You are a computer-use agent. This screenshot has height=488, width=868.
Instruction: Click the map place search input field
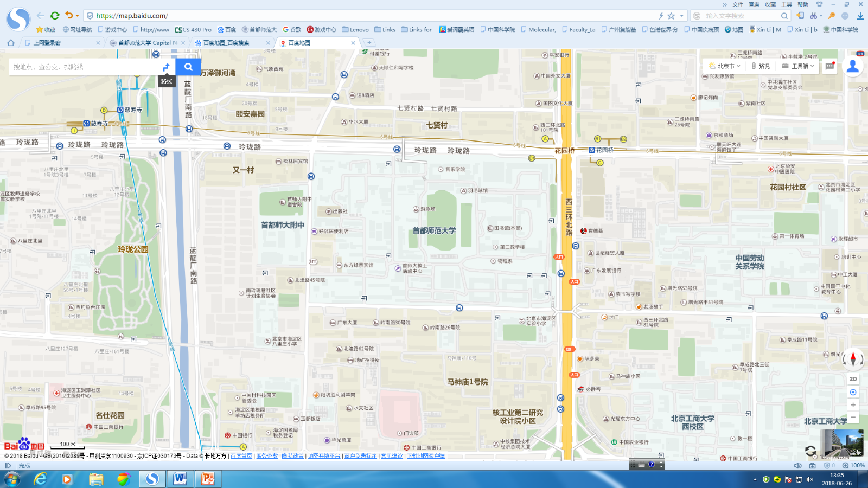(81, 67)
